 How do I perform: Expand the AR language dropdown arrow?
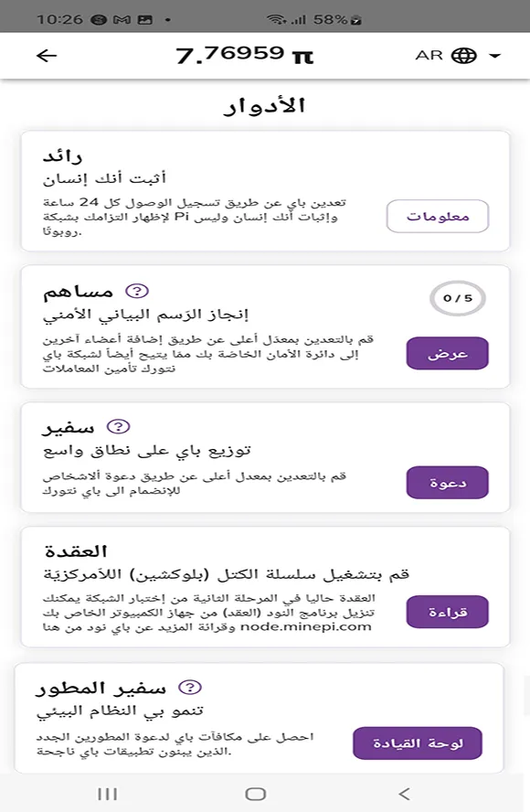click(494, 56)
